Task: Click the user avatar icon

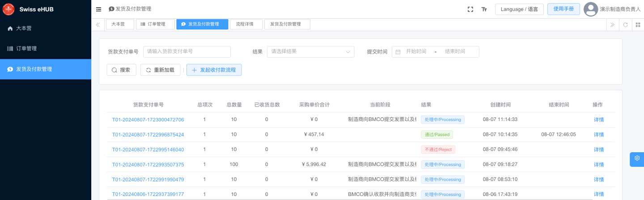Action: pos(591,9)
